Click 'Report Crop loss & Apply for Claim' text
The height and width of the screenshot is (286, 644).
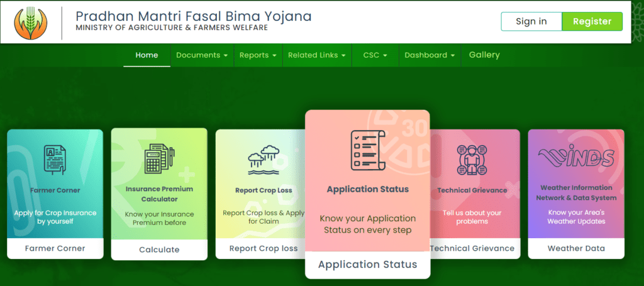click(264, 217)
